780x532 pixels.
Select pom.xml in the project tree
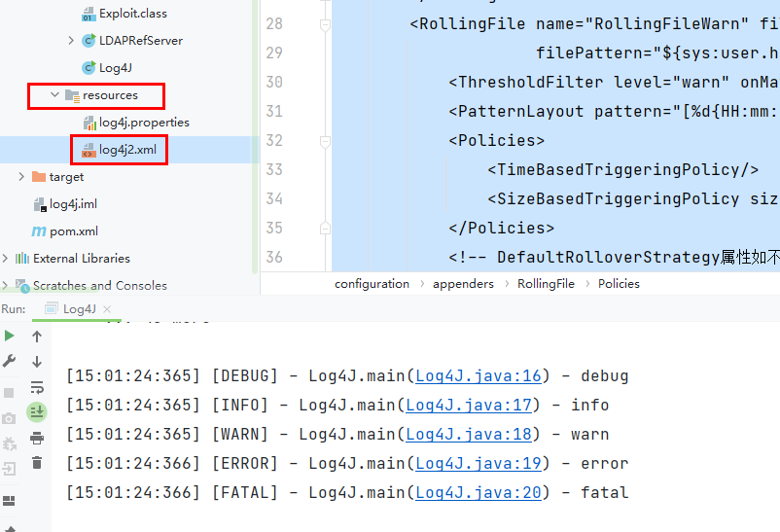(x=73, y=231)
